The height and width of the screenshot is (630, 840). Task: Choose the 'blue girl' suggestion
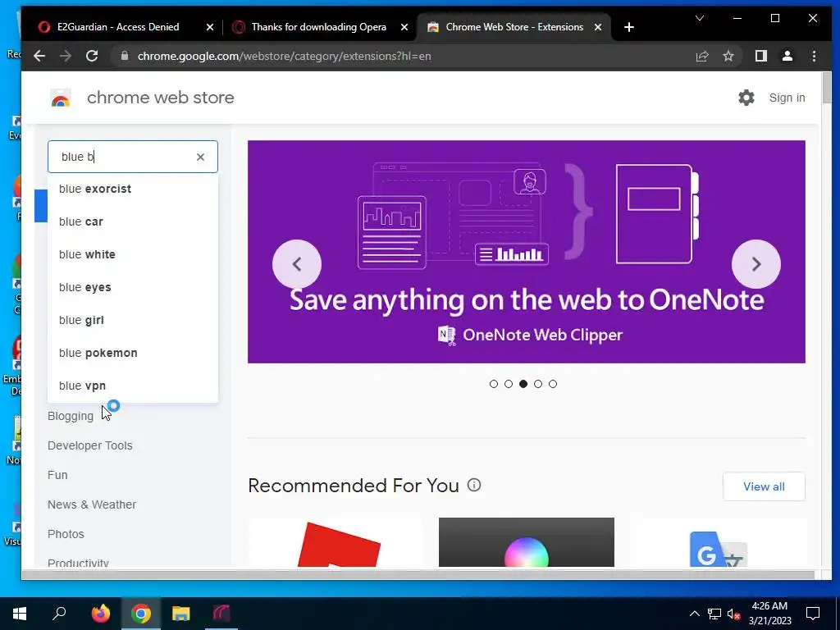point(132,320)
